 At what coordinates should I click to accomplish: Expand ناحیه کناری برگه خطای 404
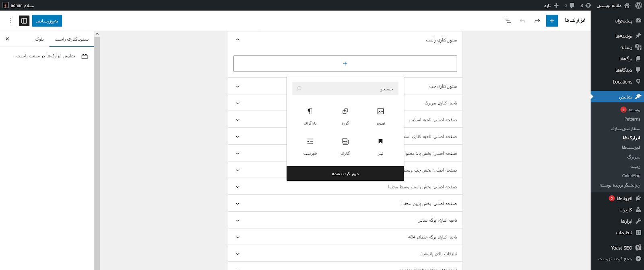click(345, 237)
